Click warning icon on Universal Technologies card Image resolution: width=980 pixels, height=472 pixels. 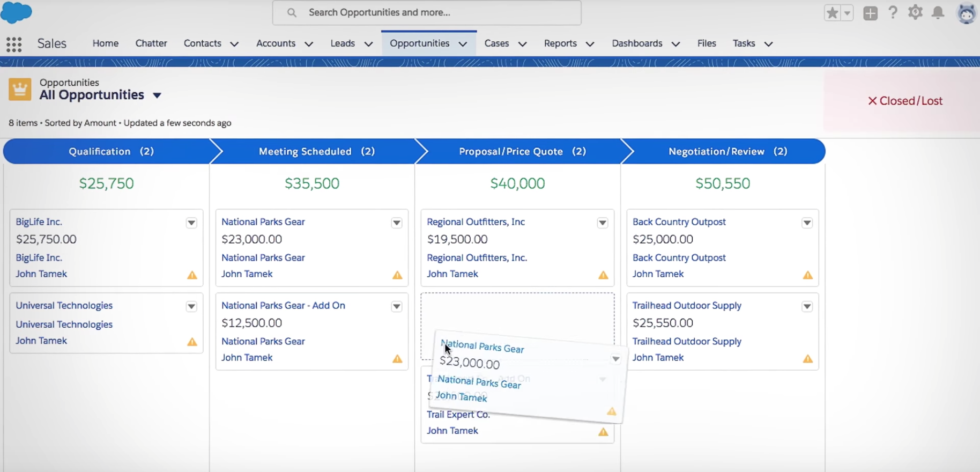tap(192, 342)
